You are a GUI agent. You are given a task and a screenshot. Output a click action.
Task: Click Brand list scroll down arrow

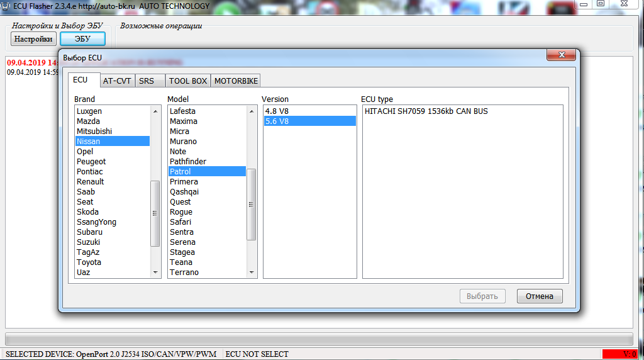[155, 272]
